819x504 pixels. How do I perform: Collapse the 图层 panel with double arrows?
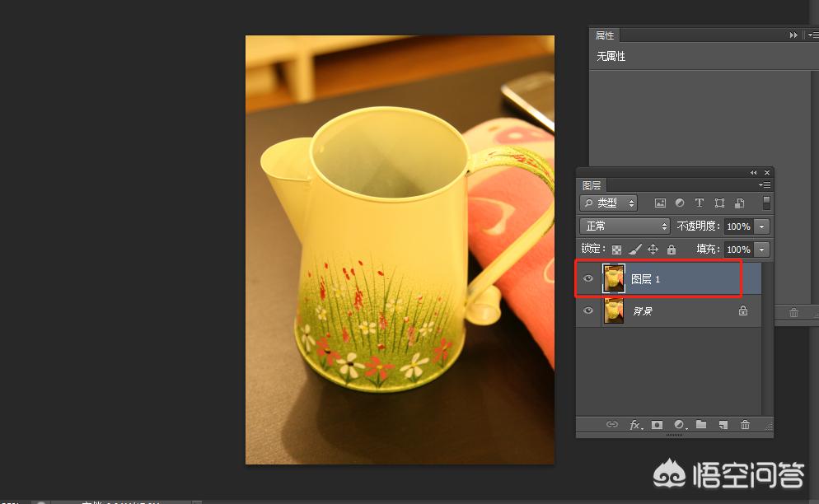753,172
